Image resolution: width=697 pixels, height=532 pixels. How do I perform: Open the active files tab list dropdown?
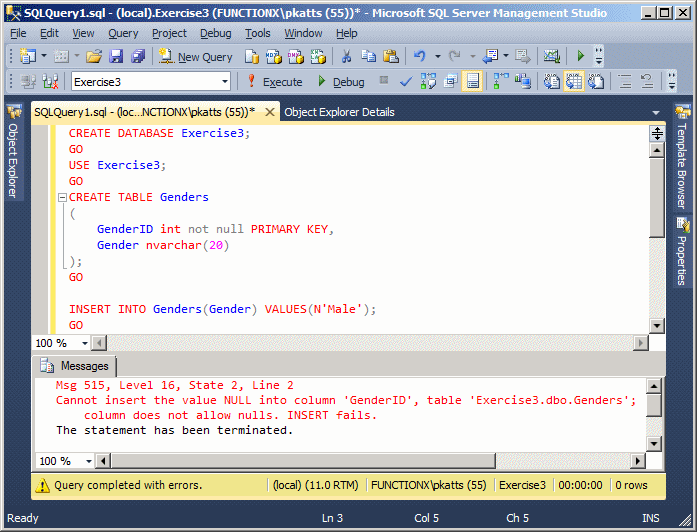coord(656,113)
